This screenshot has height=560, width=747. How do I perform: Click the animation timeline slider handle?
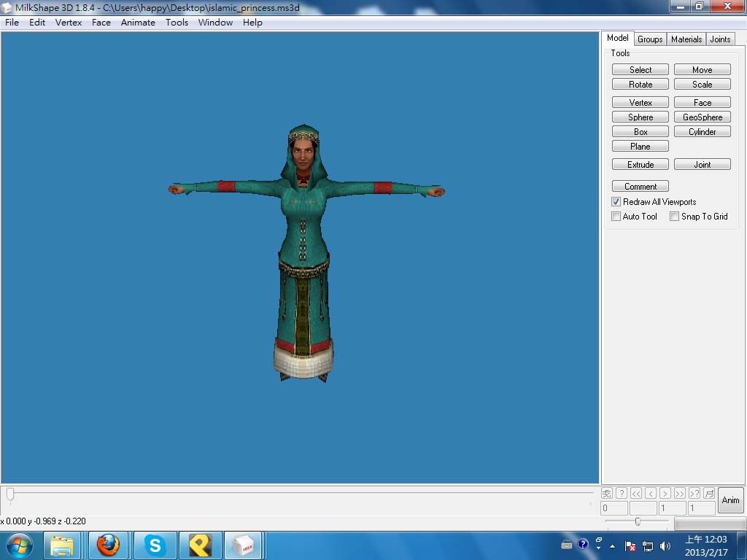click(x=10, y=494)
